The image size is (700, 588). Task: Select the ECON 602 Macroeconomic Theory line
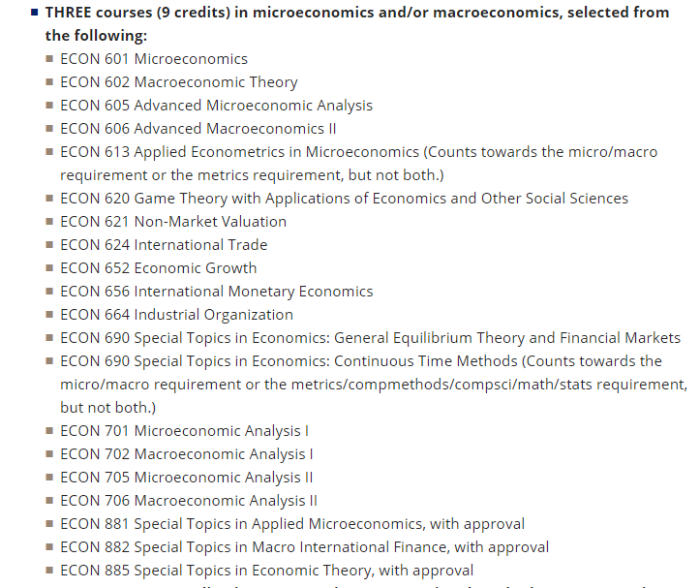(x=178, y=82)
